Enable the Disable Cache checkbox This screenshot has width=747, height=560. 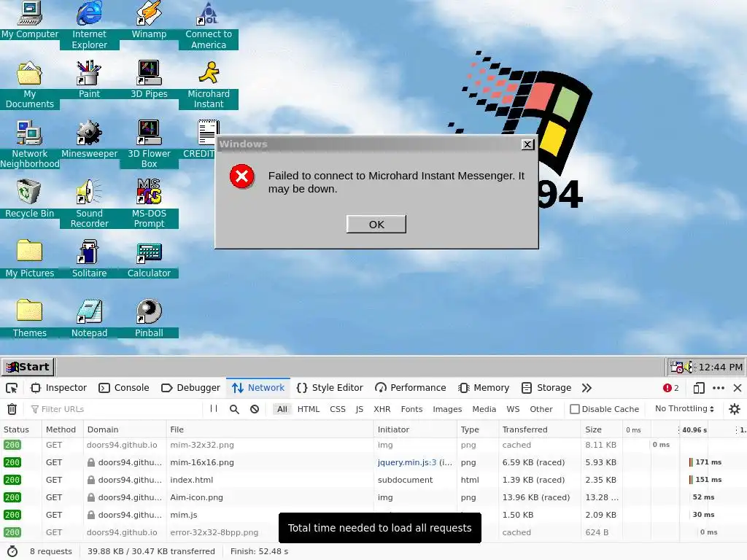point(575,409)
